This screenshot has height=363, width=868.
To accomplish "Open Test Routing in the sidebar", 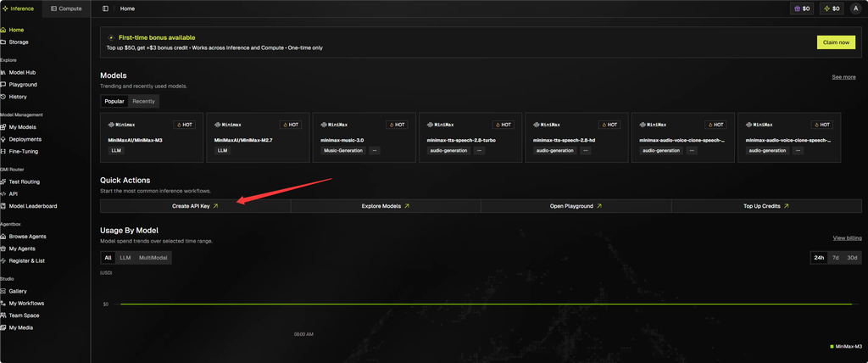I will [x=24, y=181].
